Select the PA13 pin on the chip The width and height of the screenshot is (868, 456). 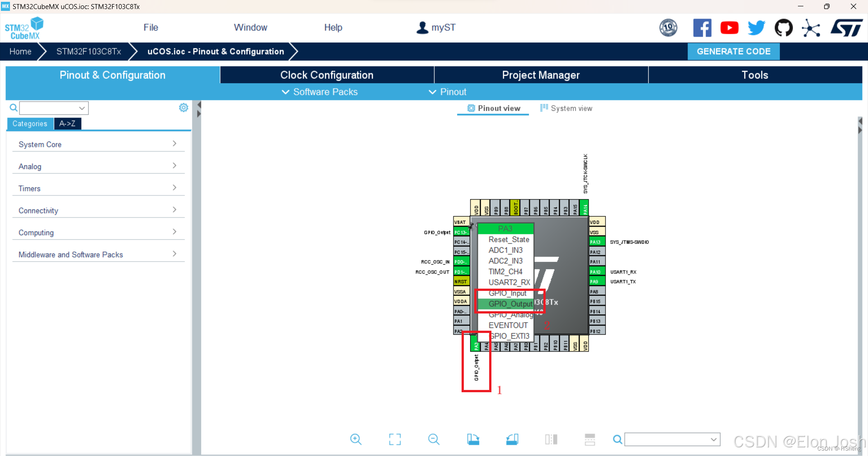coord(597,242)
